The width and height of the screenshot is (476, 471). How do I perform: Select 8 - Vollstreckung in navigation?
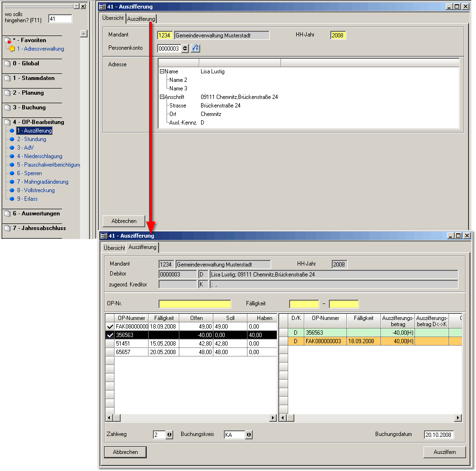35,190
